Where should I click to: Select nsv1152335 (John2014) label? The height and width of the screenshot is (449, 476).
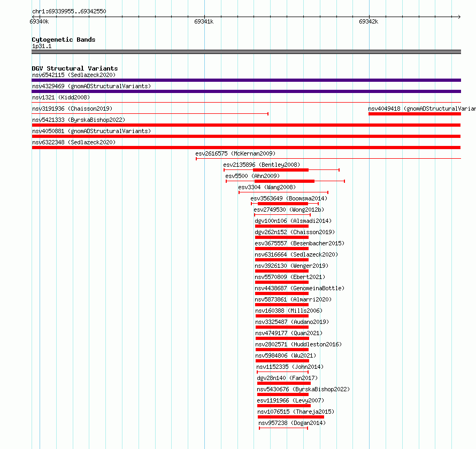click(290, 367)
